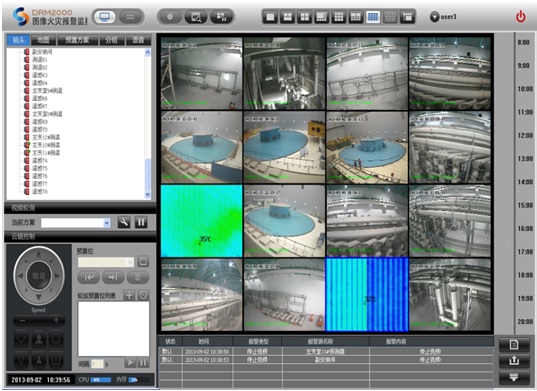Image resolution: width=537 pixels, height=391 pixels.
Task: Click the red power button
Action: point(521,16)
